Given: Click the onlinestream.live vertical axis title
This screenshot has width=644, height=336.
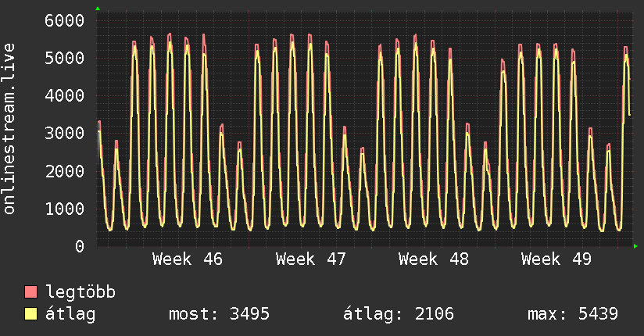Looking at the screenshot, I should point(10,129).
